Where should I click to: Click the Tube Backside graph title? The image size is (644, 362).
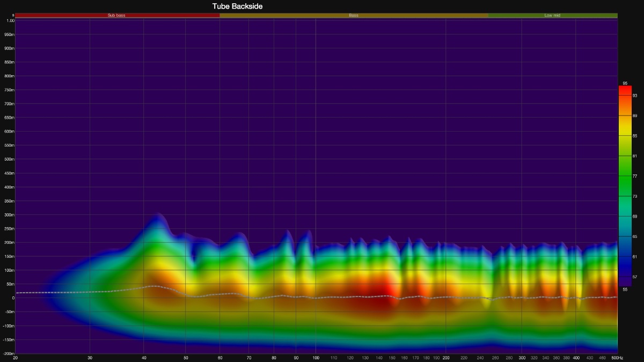pyautogui.click(x=237, y=6)
